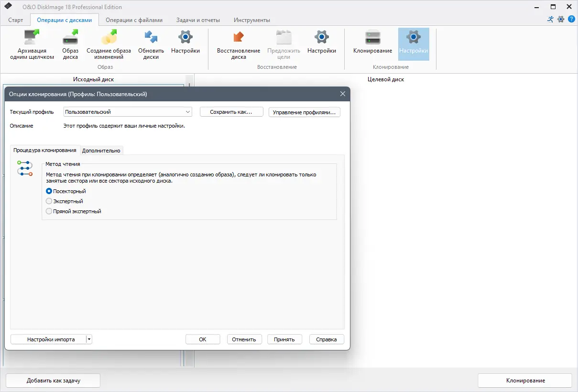This screenshot has width=578, height=392.
Task: Click the Клонирование ribbon icon
Action: pos(372,37)
